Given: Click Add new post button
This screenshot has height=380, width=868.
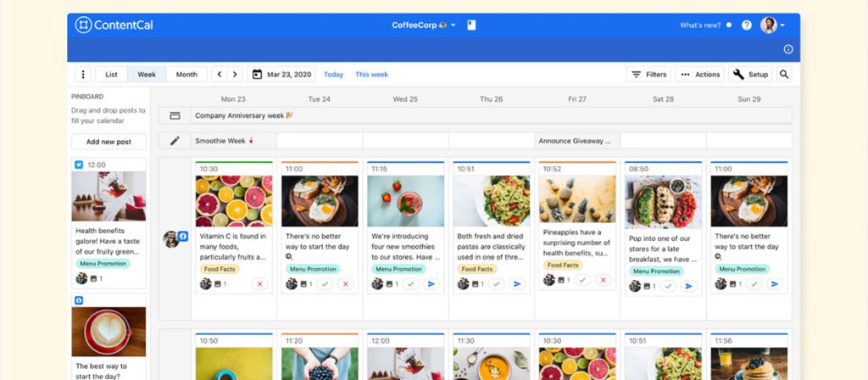Looking at the screenshot, I should click(x=108, y=142).
